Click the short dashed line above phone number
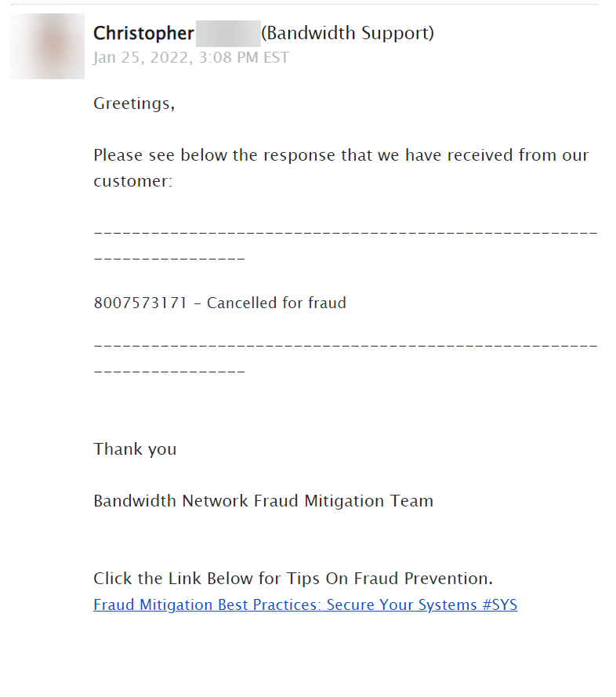Image resolution: width=616 pixels, height=697 pixels. tap(169, 258)
